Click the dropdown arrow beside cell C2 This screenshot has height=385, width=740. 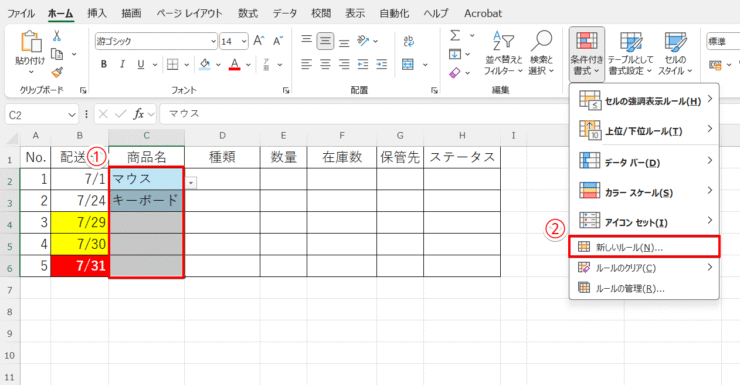tap(191, 182)
